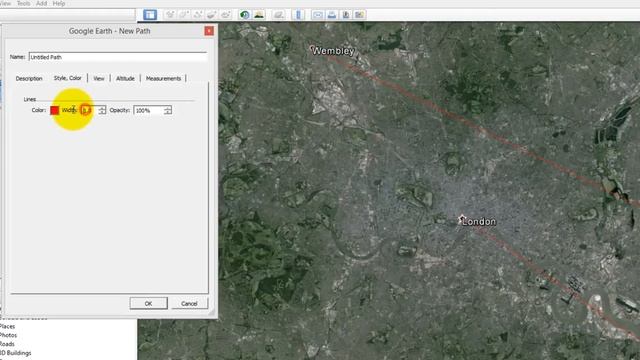
Task: Open the Measurements tab
Action: click(x=163, y=78)
